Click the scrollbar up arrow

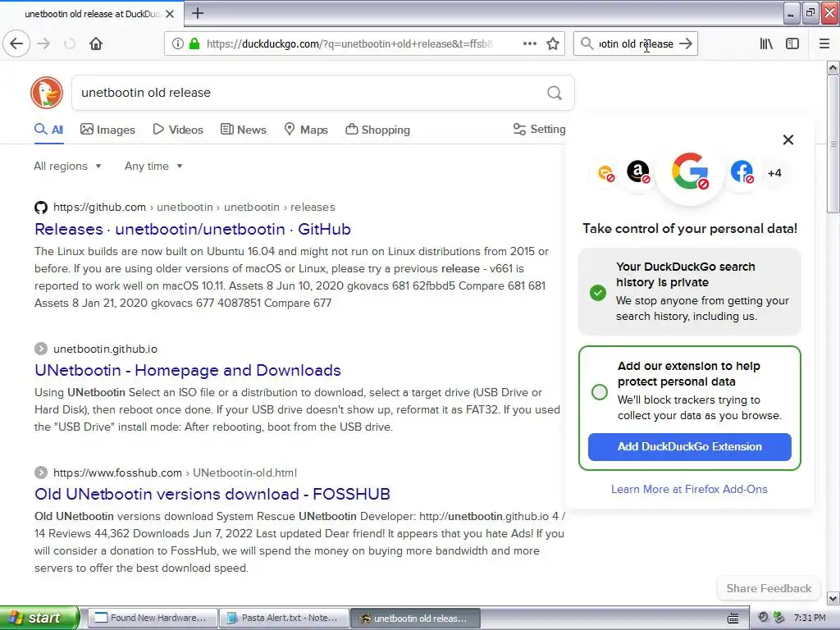(833, 67)
